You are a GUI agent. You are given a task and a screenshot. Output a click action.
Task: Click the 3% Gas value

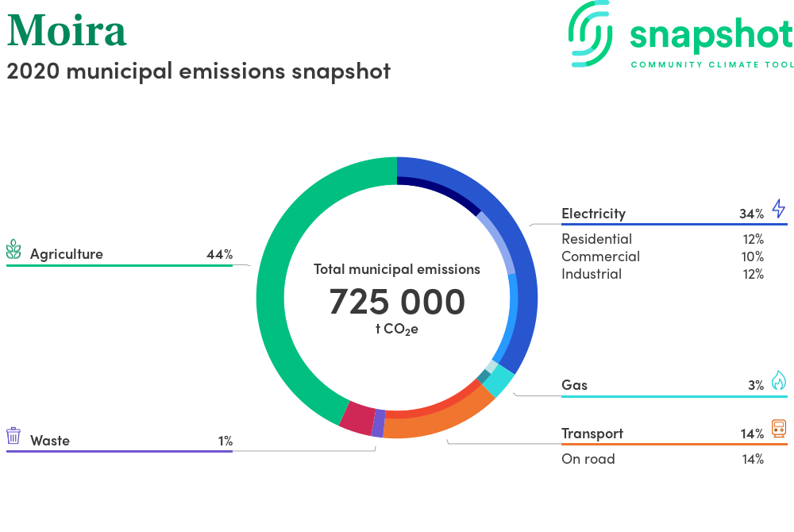(756, 386)
